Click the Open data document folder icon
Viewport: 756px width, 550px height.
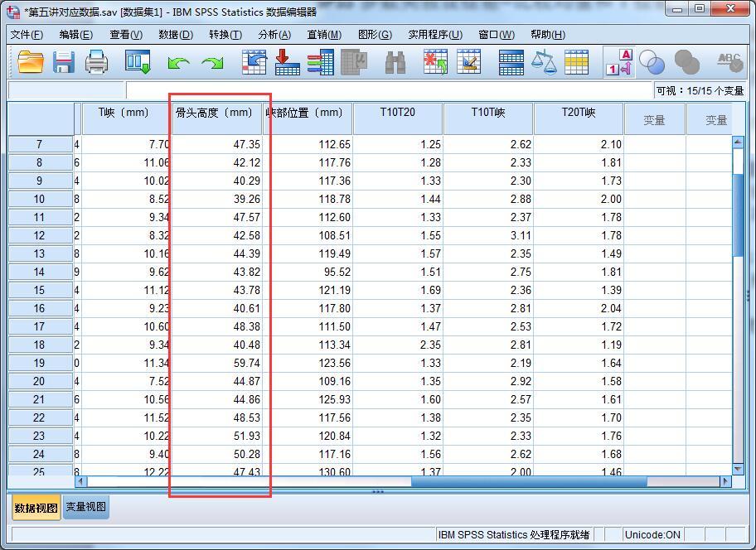[31, 62]
